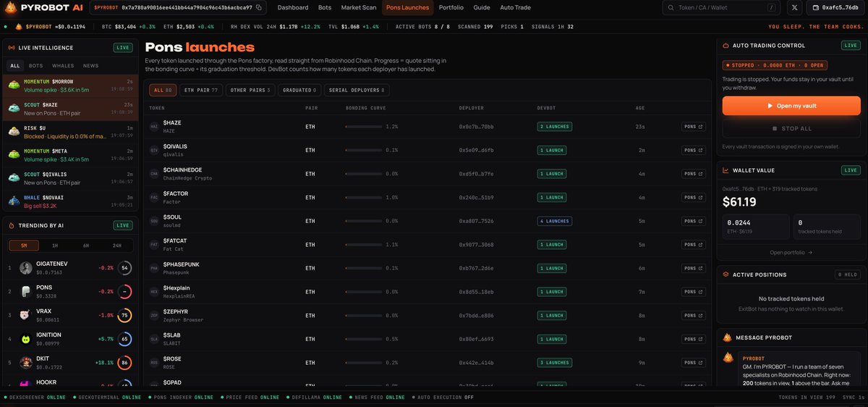Open the PONS link for $HAZE row
The image size is (868, 407).
click(693, 127)
